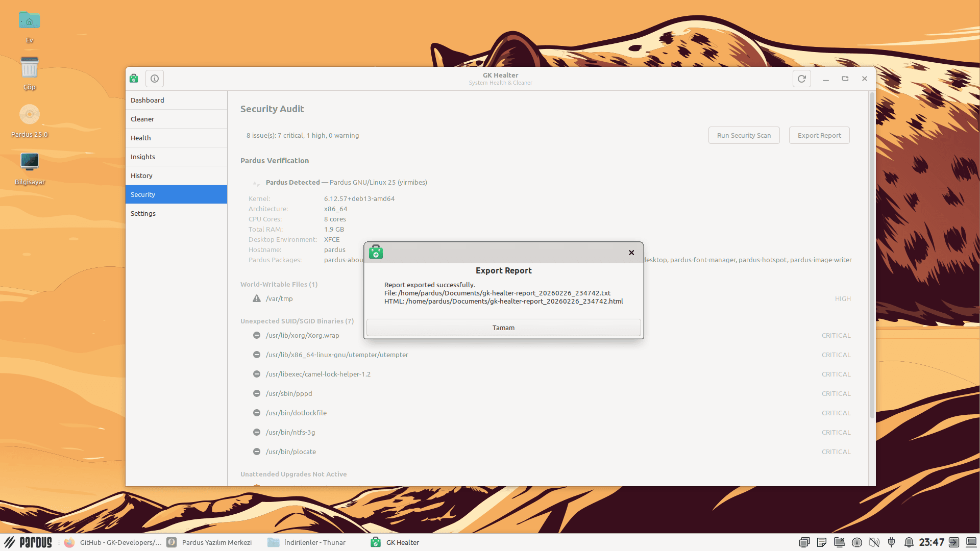The height and width of the screenshot is (551, 980).
Task: Click the refresh icon in the title bar
Action: 802,79
